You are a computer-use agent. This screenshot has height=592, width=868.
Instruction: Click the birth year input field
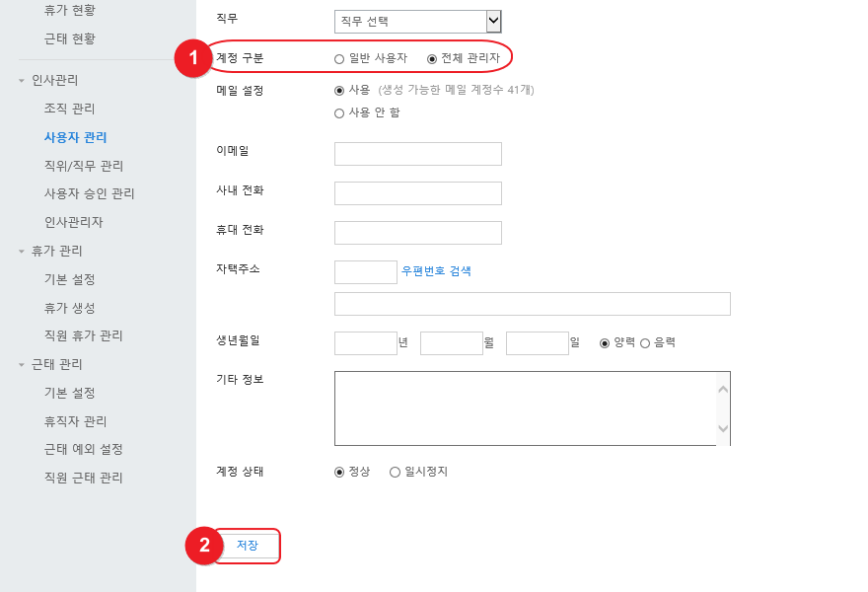pyautogui.click(x=365, y=343)
